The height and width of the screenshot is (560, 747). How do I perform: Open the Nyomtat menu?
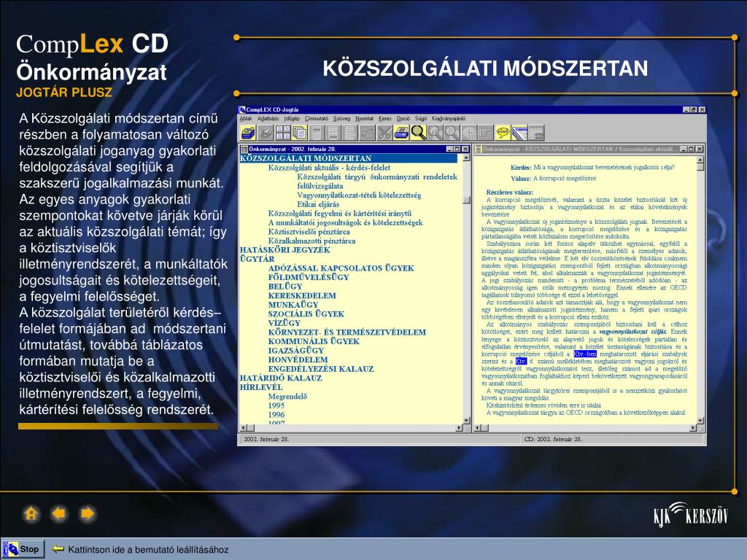[x=365, y=119]
